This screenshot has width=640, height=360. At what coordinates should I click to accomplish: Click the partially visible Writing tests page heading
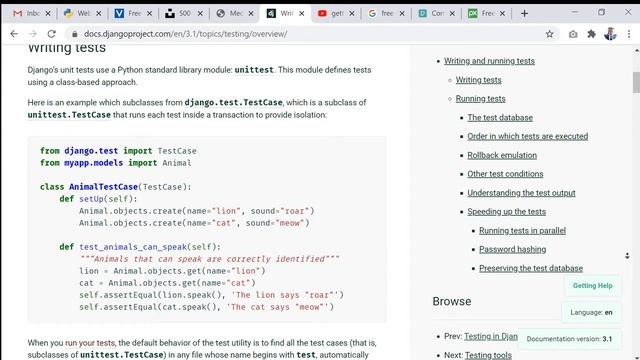pos(67,48)
